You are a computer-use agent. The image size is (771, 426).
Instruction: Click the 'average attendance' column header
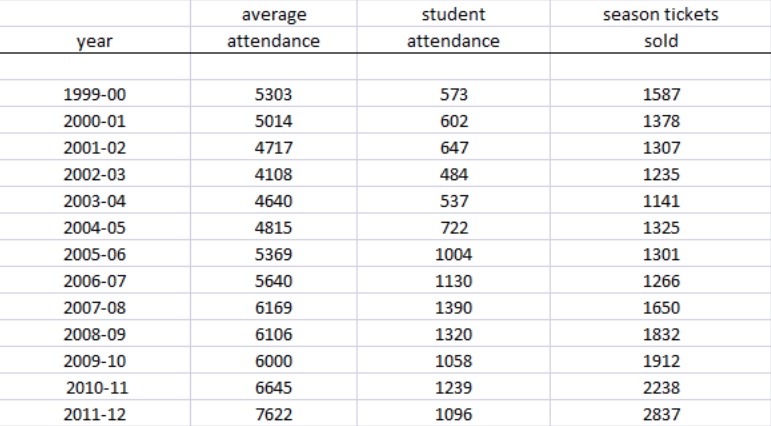pos(273,28)
